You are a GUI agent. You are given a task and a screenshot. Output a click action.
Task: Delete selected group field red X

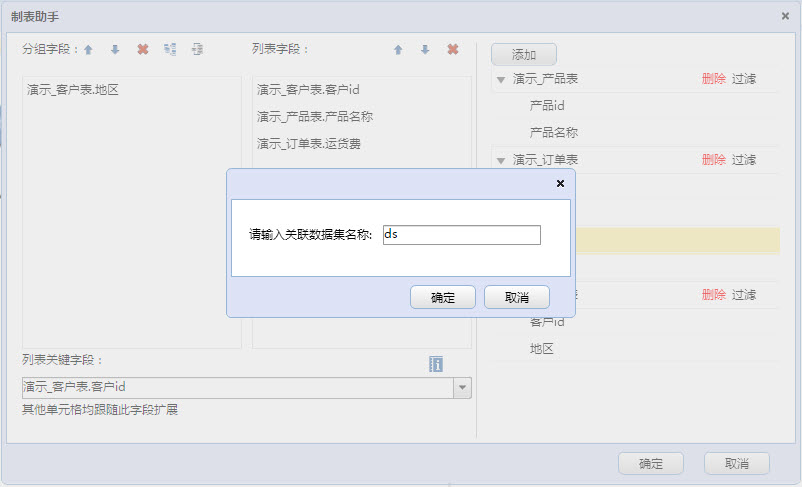pos(142,49)
